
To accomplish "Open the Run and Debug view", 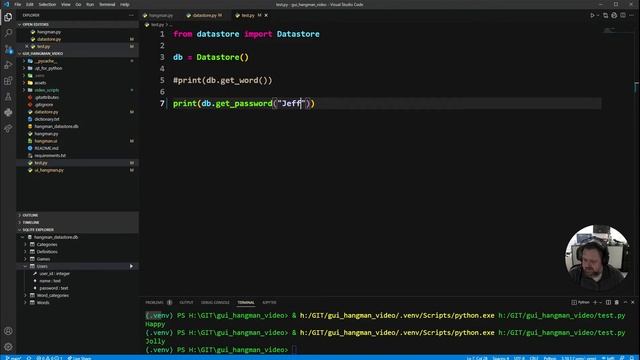I will pyautogui.click(x=8, y=65).
